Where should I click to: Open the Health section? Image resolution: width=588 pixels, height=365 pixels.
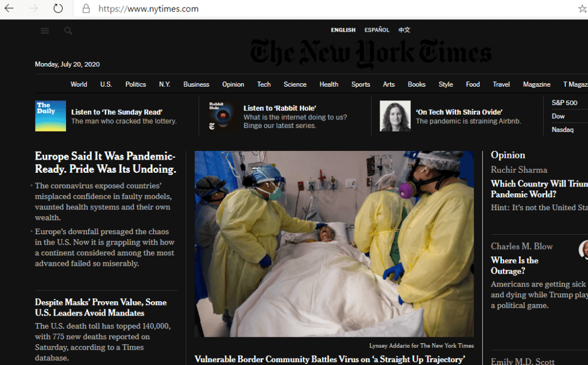(x=329, y=84)
